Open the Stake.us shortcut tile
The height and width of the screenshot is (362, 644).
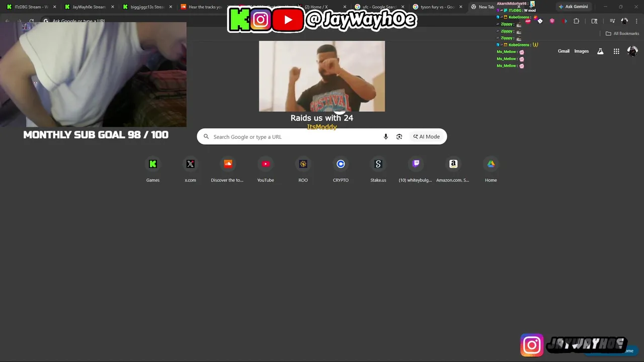[x=378, y=170]
